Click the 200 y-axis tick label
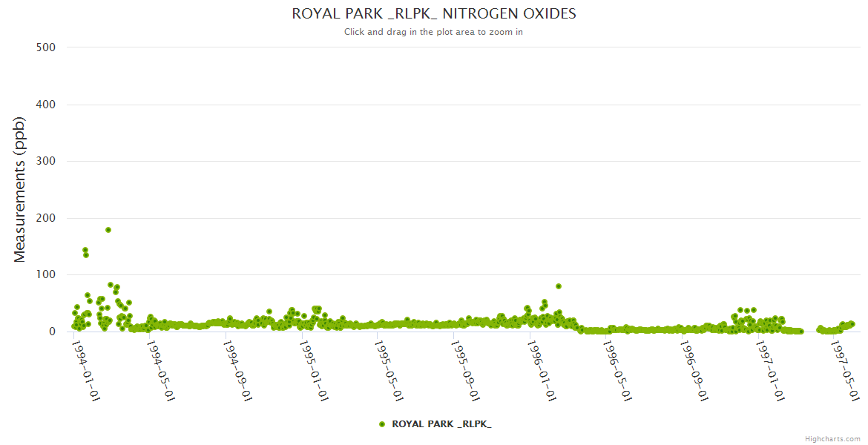This screenshot has width=868, height=445. [x=45, y=218]
